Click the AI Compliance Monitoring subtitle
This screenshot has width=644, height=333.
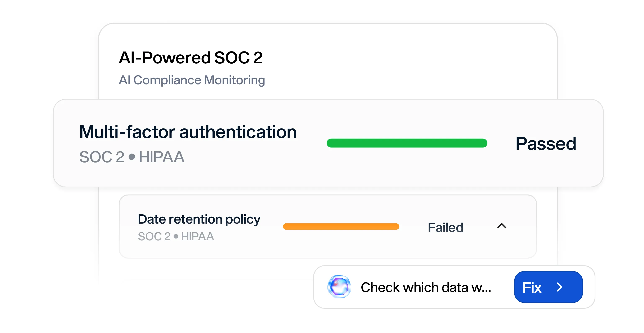pyautogui.click(x=192, y=80)
